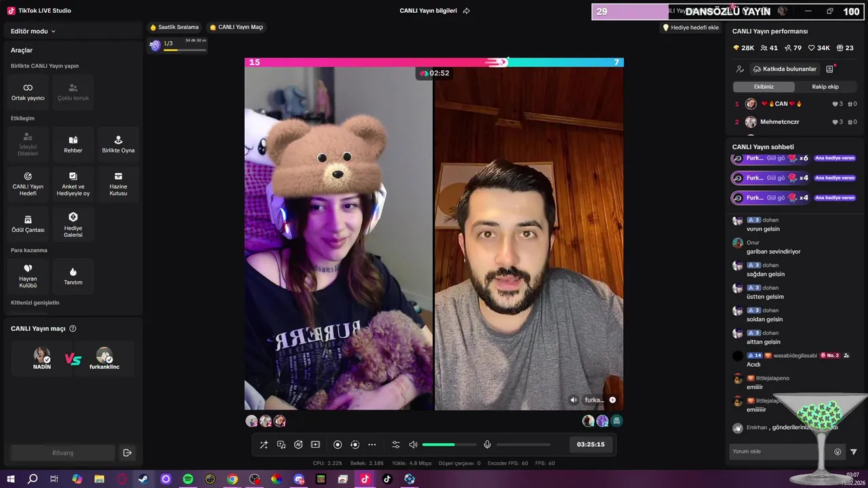This screenshot has height=488, width=868.
Task: Open the chat filter funnel icon
Action: pos(854,452)
